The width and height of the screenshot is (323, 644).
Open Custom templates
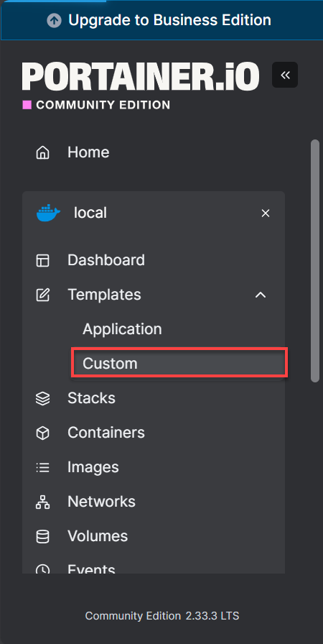[x=179, y=363]
